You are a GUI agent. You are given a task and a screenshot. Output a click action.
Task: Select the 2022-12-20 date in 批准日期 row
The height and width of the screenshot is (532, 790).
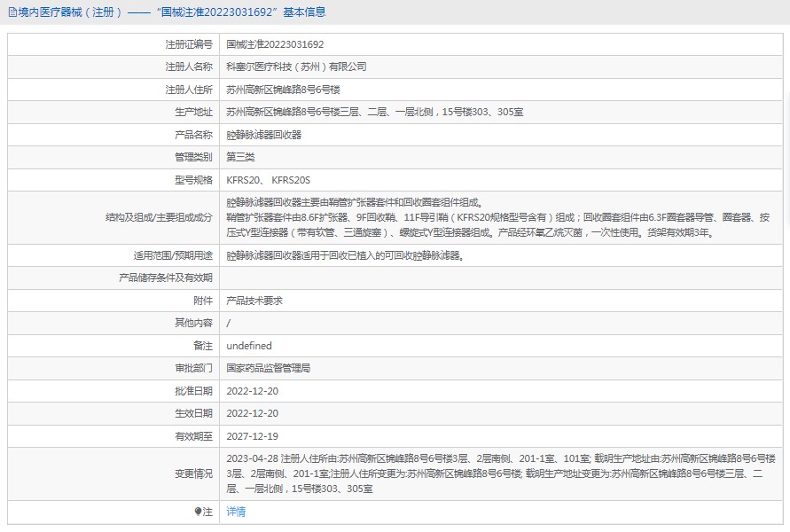(x=253, y=391)
